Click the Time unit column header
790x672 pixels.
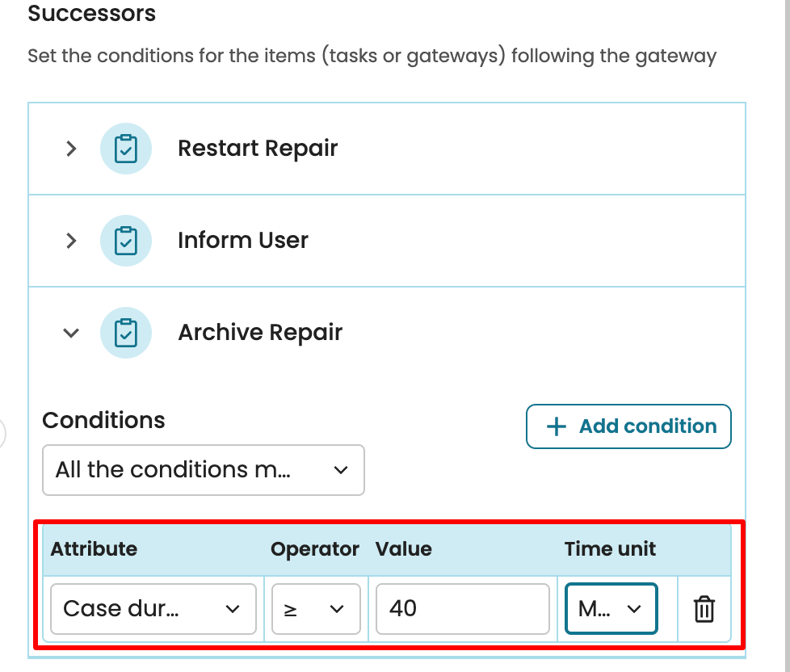(x=610, y=549)
